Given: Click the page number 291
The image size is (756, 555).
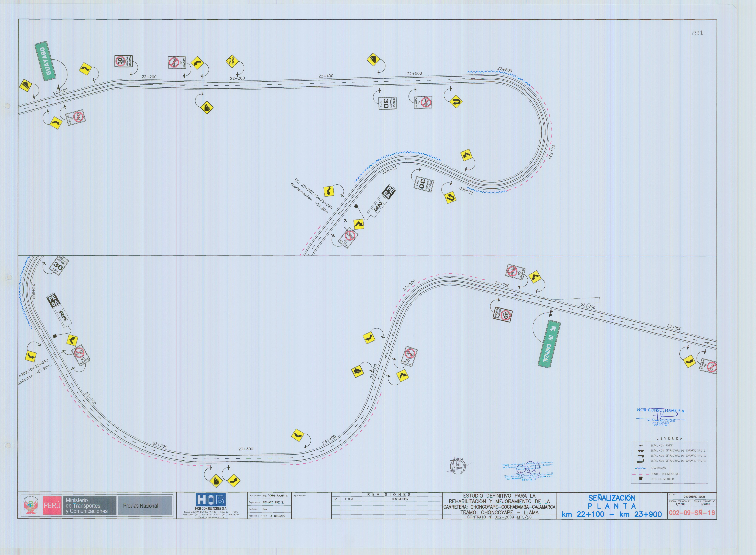Looking at the screenshot, I should (698, 33).
